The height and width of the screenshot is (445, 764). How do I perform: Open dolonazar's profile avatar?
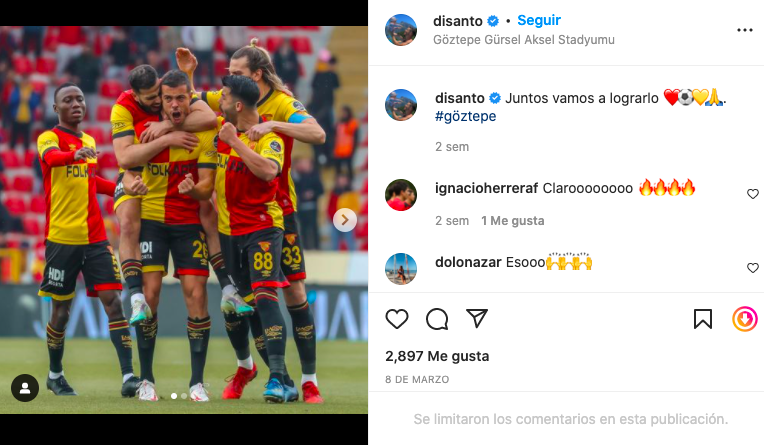tap(401, 269)
